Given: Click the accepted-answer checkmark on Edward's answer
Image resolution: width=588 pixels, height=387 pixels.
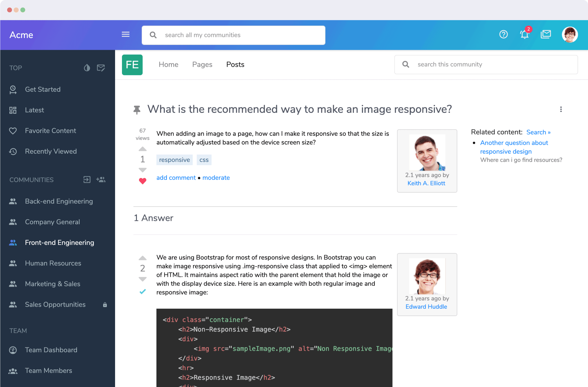Looking at the screenshot, I should [x=143, y=292].
